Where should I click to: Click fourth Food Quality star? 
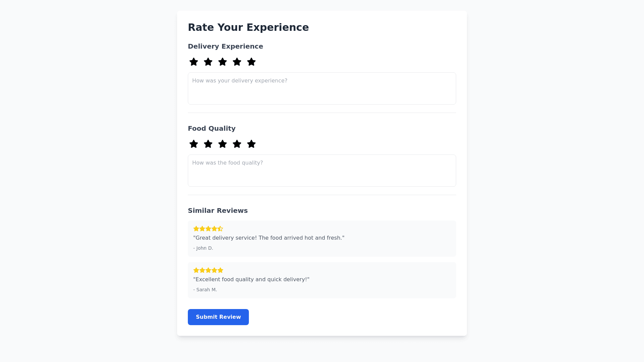tap(237, 144)
